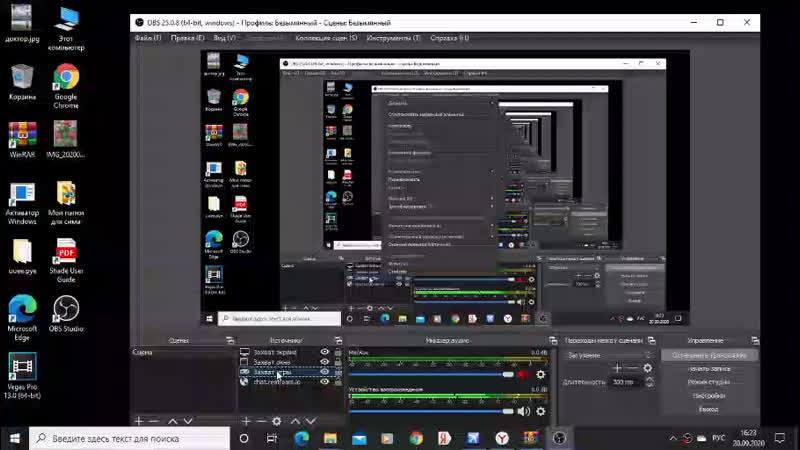This screenshot has height=450, width=800.
Task: Move scene down in Сцены panel
Action: coord(188,421)
